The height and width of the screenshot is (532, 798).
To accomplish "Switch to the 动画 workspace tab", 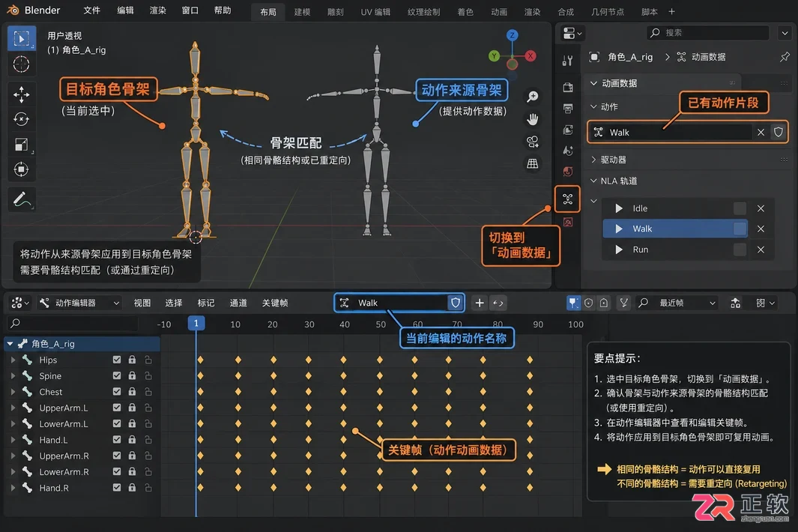I will 499,12.
